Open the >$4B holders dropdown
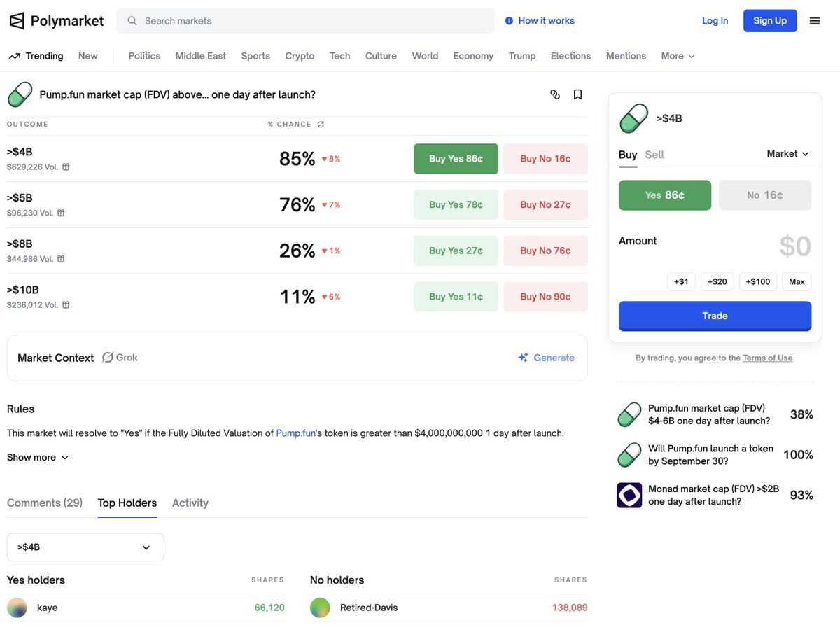The width and height of the screenshot is (840, 625). (85, 547)
